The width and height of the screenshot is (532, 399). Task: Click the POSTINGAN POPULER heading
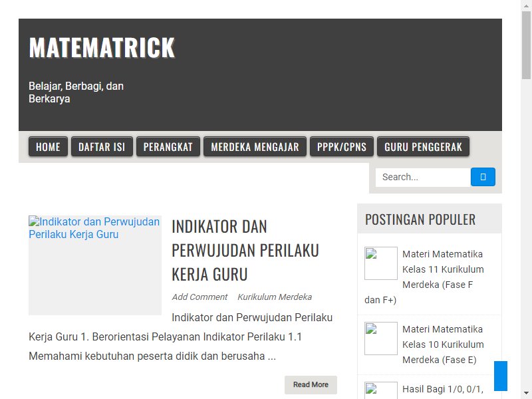(x=420, y=219)
